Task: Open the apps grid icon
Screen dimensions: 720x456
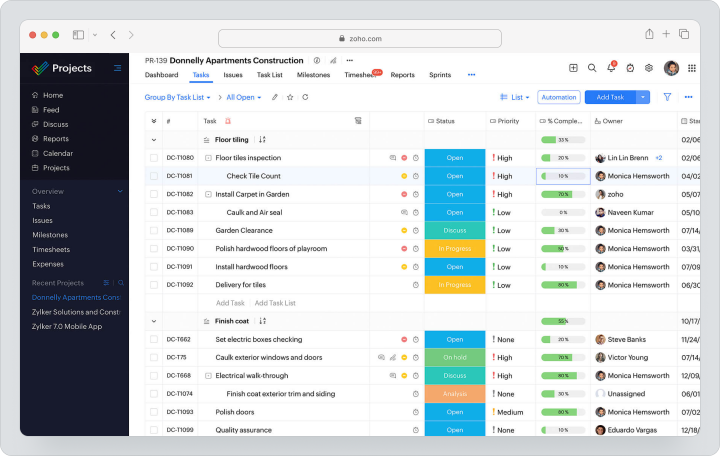Action: click(692, 68)
